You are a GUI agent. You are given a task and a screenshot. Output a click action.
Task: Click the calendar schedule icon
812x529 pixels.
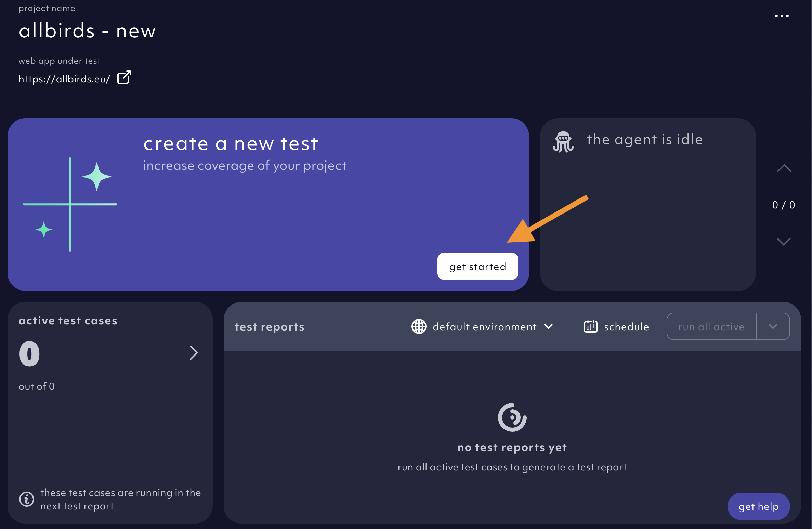click(591, 326)
